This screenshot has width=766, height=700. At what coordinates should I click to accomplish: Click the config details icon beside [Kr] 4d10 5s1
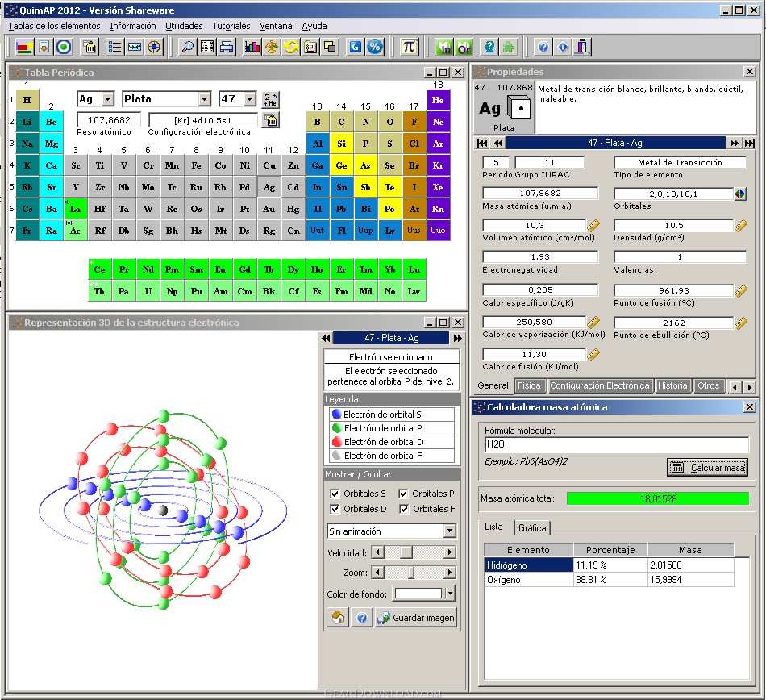(x=271, y=120)
